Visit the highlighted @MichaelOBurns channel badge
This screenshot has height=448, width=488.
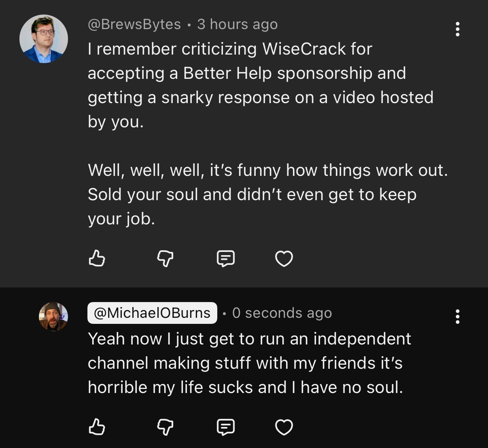pos(152,313)
